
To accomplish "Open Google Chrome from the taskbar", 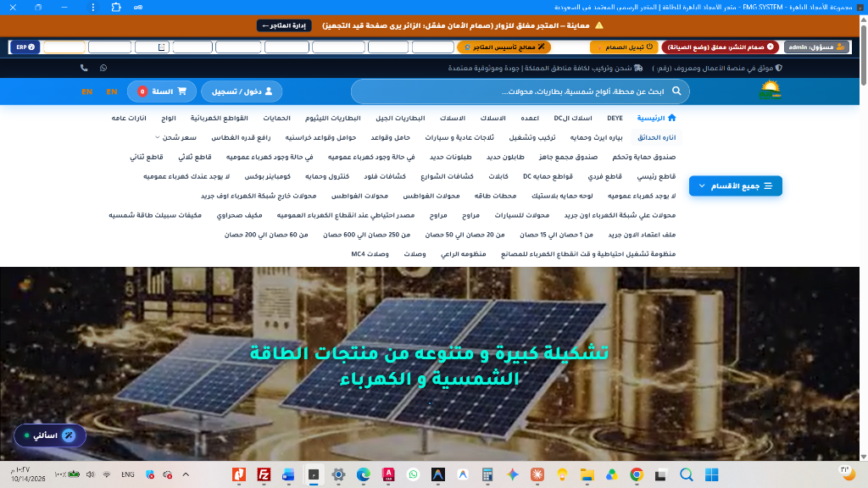I will click(637, 474).
